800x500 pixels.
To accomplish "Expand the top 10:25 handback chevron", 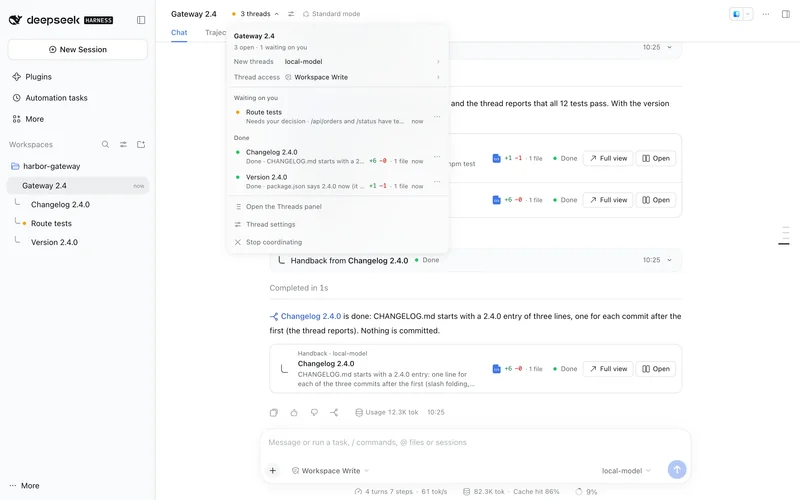I will pyautogui.click(x=669, y=47).
